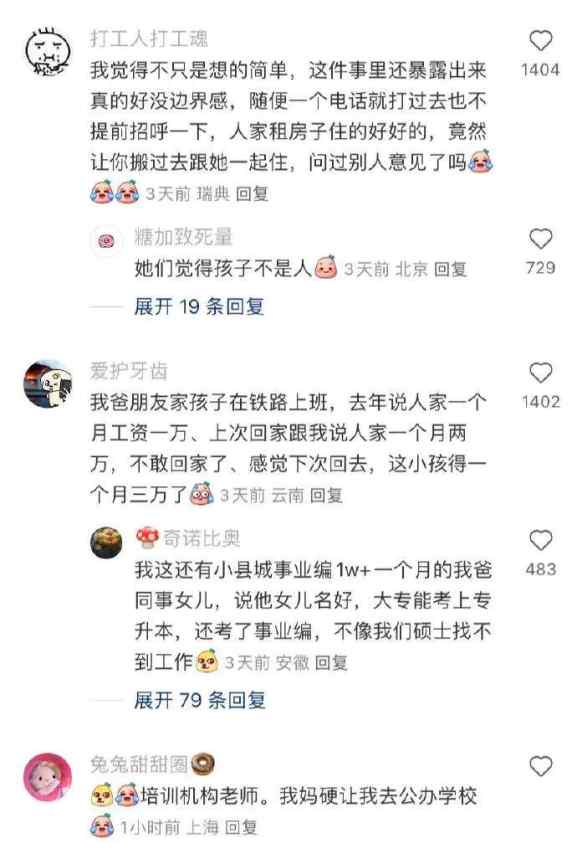Reply to 兔兔甜甜圈's comment from 上海
Image resolution: width=577 pixels, height=864 pixels.
pos(241,827)
